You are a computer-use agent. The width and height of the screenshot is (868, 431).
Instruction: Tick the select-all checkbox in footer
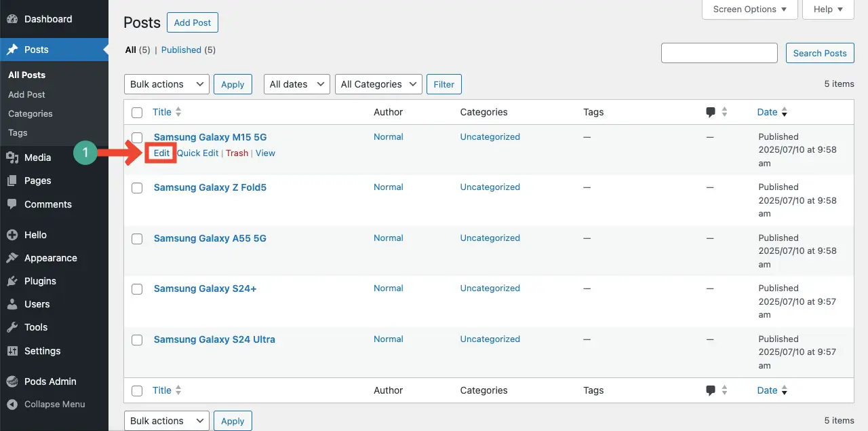137,391
